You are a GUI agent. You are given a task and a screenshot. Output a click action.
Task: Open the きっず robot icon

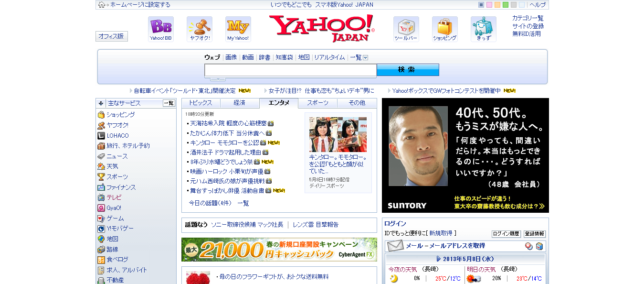(483, 29)
